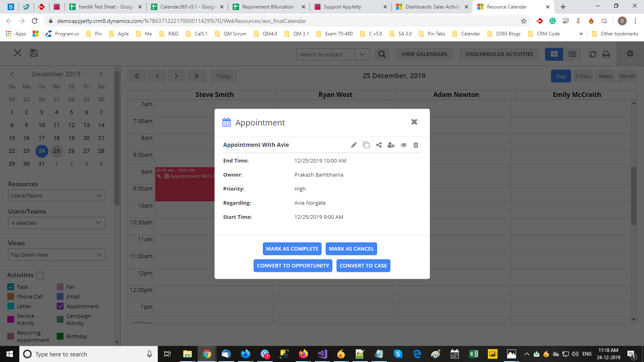This screenshot has width=644, height=362.
Task: Open the Top Down View dropdown
Action: 56,254
